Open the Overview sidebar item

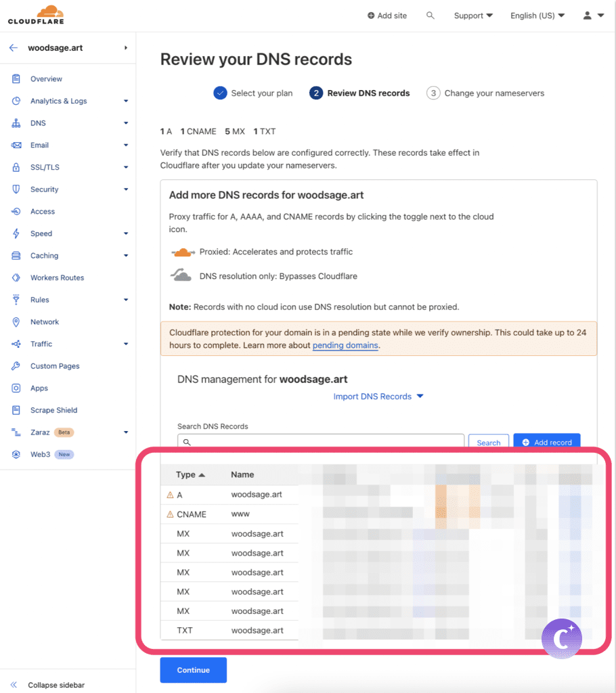coord(46,79)
